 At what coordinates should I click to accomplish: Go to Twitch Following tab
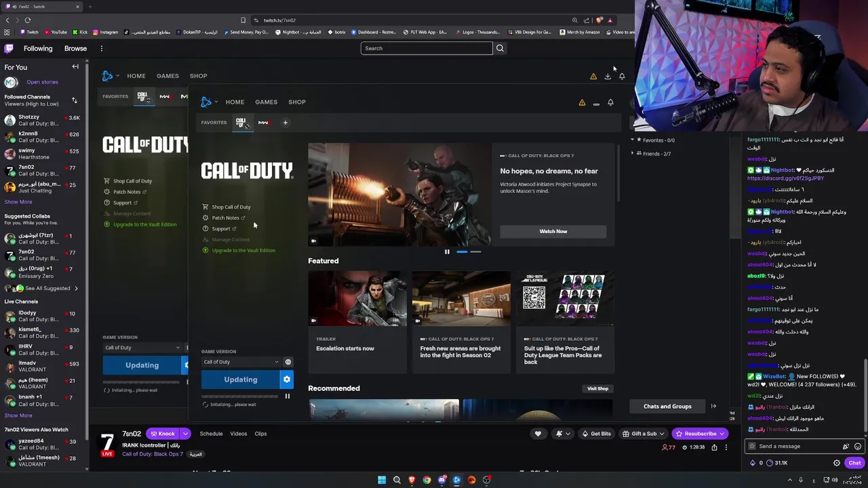coord(38,49)
